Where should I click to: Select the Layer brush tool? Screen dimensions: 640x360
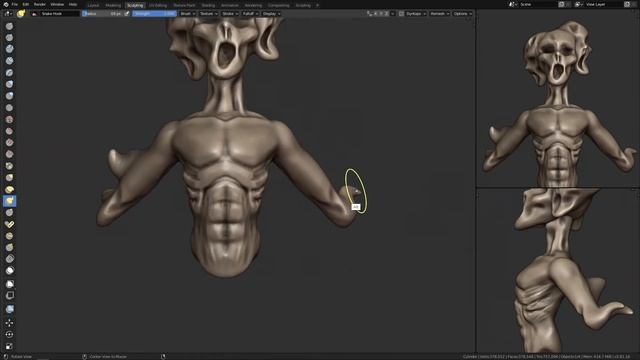(9, 73)
